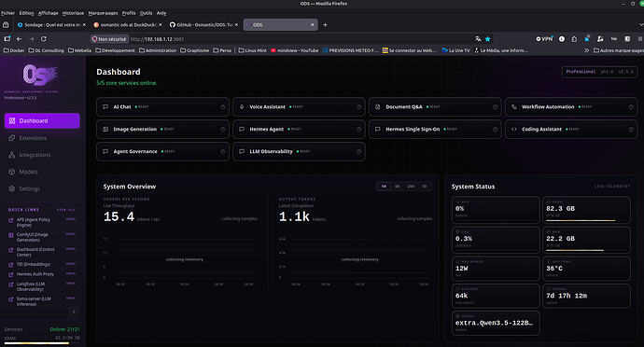Click the Professional version badge
The height and width of the screenshot is (347, 644).
pos(599,72)
